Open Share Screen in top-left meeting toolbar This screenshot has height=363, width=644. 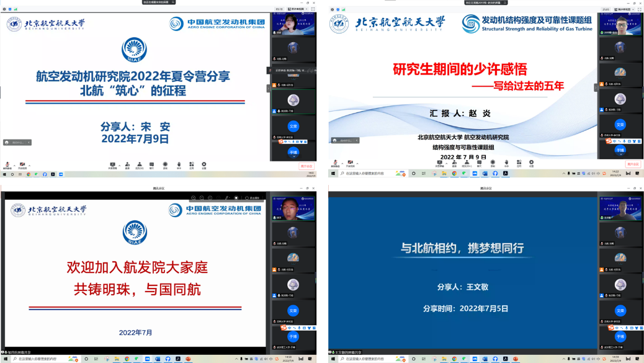point(112,164)
